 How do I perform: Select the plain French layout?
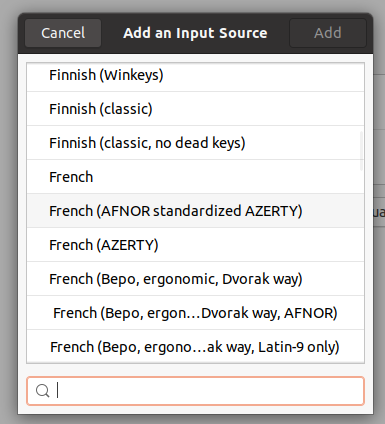point(195,177)
